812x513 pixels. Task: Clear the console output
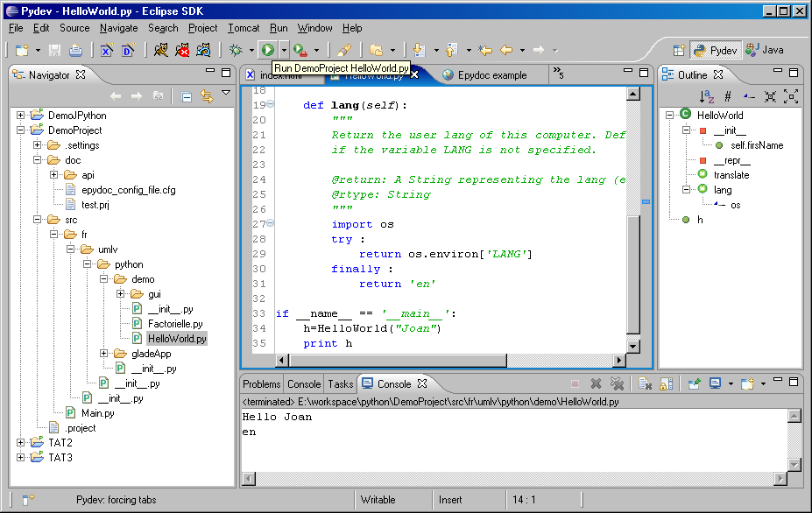tap(643, 383)
